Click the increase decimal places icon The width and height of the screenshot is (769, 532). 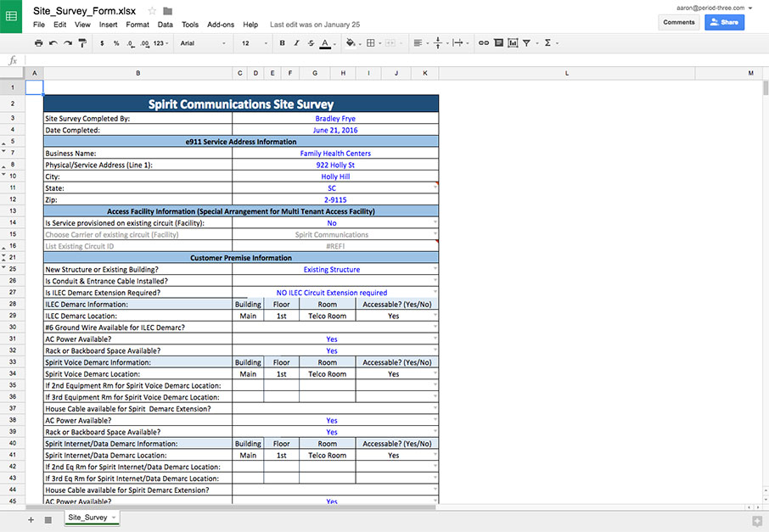tap(144, 43)
